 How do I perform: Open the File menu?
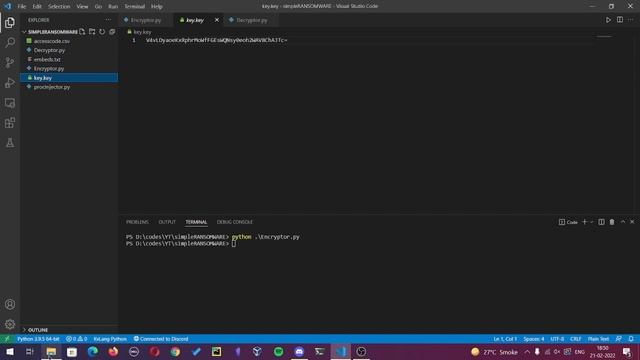click(22, 6)
